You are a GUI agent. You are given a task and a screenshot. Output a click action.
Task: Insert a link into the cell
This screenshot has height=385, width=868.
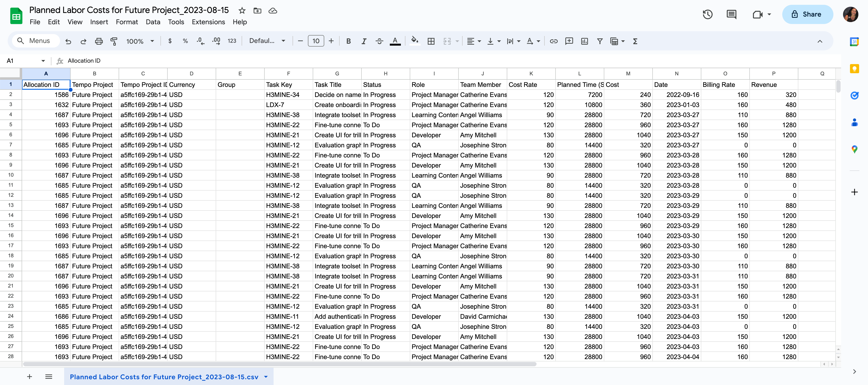point(554,41)
